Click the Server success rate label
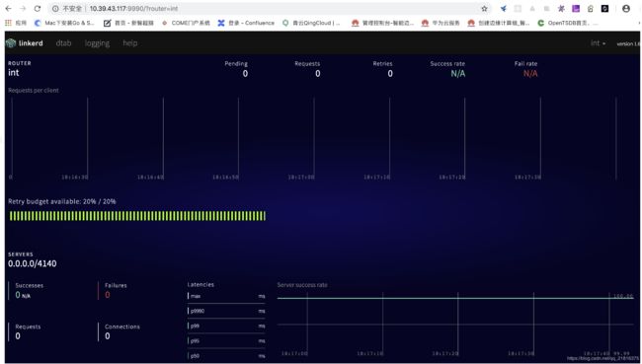This screenshot has height=364, width=642. coord(302,285)
